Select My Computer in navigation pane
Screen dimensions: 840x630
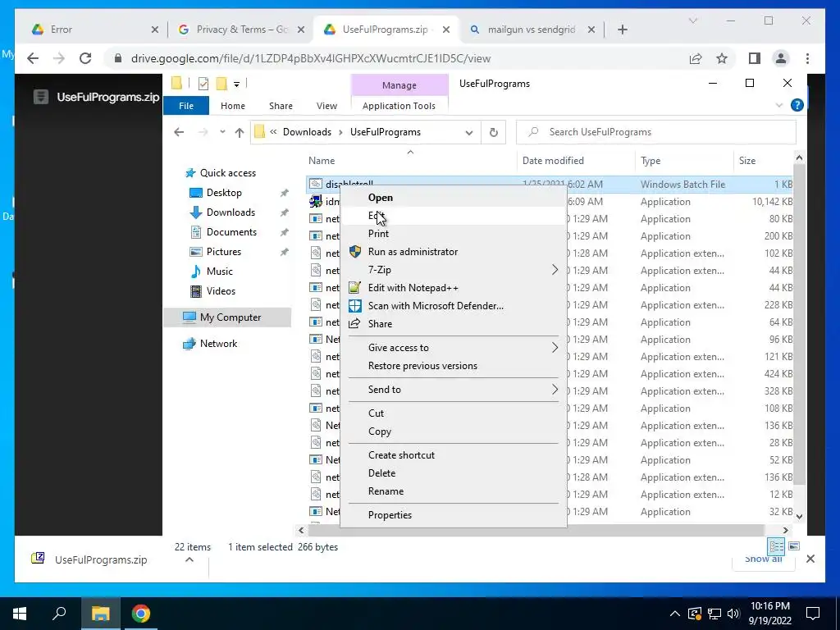[x=231, y=317]
